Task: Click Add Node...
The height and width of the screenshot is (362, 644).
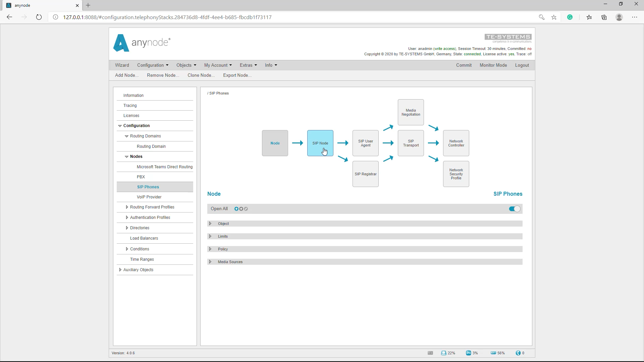Action: (x=127, y=75)
